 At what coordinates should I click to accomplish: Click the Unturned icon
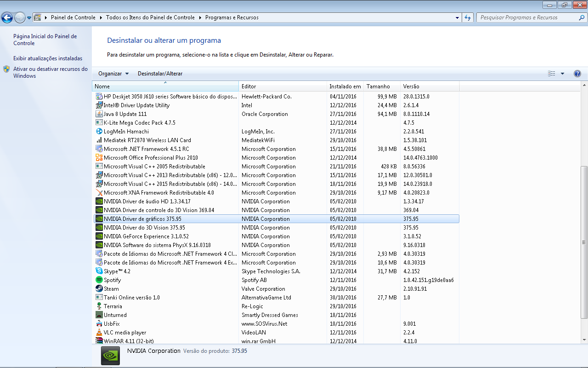pyautogui.click(x=99, y=315)
